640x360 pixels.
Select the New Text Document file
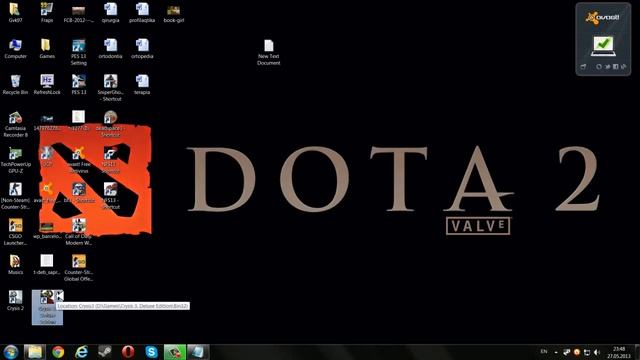[x=269, y=52]
